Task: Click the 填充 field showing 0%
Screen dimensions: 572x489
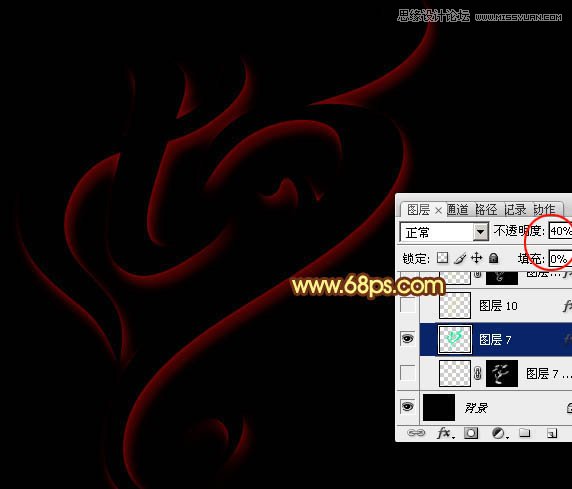Action: click(x=560, y=259)
